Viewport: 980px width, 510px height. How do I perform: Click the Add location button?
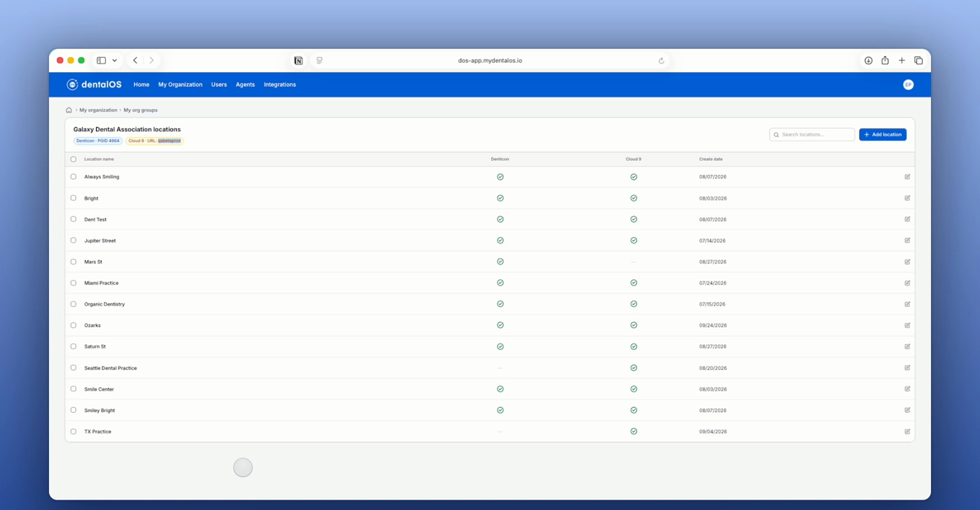883,134
